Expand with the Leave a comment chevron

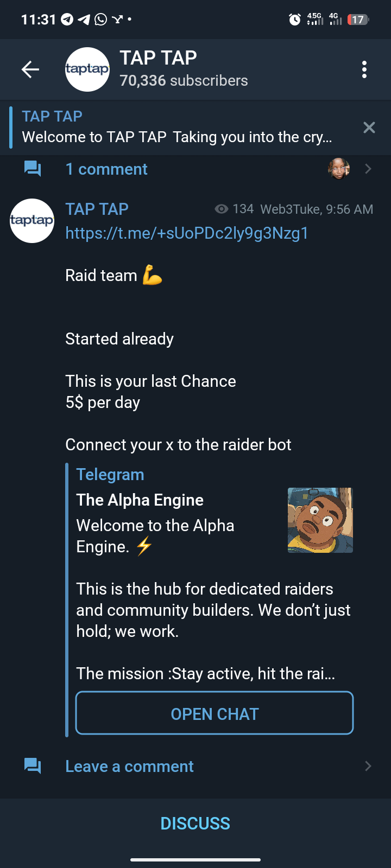coord(368,766)
